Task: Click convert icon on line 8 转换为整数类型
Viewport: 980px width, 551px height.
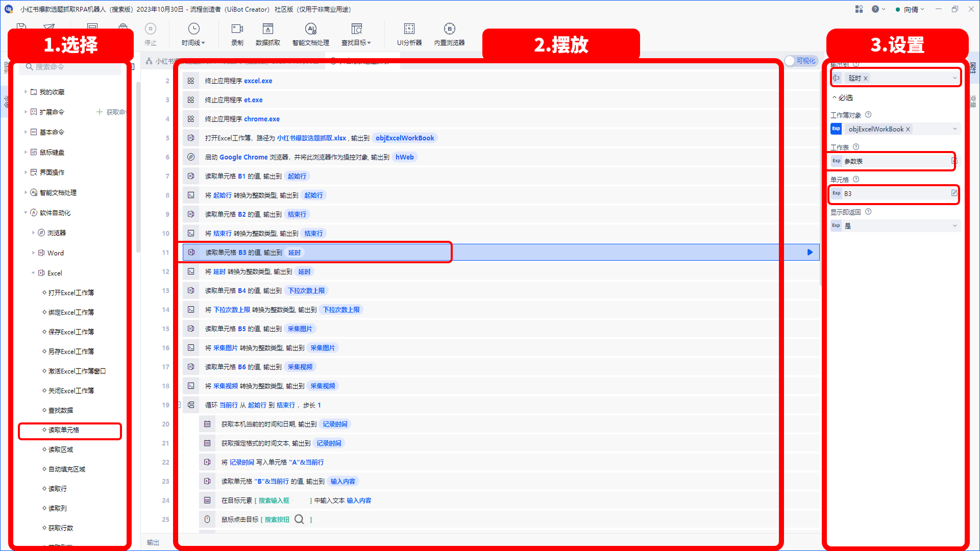Action: click(191, 195)
